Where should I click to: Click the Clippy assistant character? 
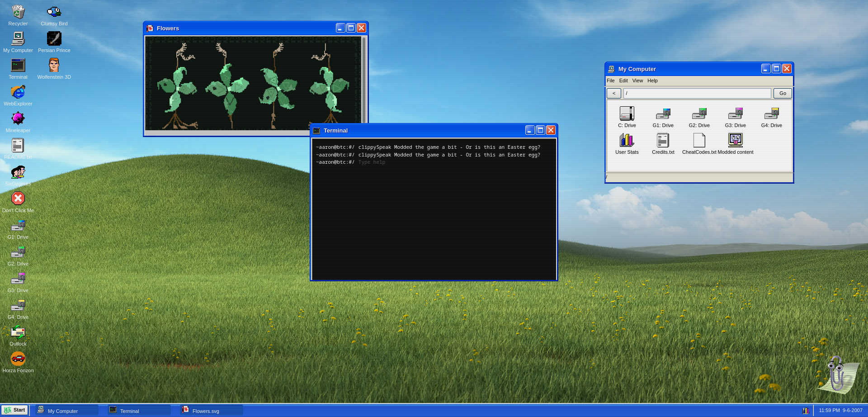839,374
